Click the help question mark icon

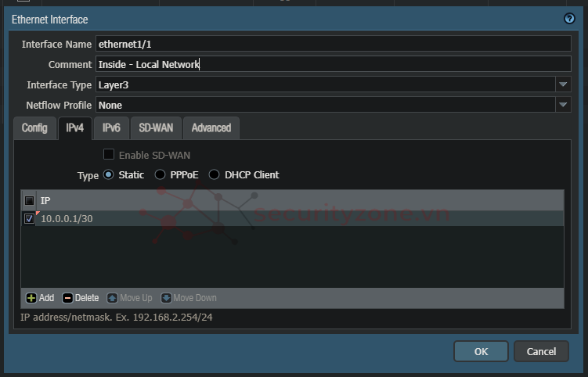click(569, 19)
